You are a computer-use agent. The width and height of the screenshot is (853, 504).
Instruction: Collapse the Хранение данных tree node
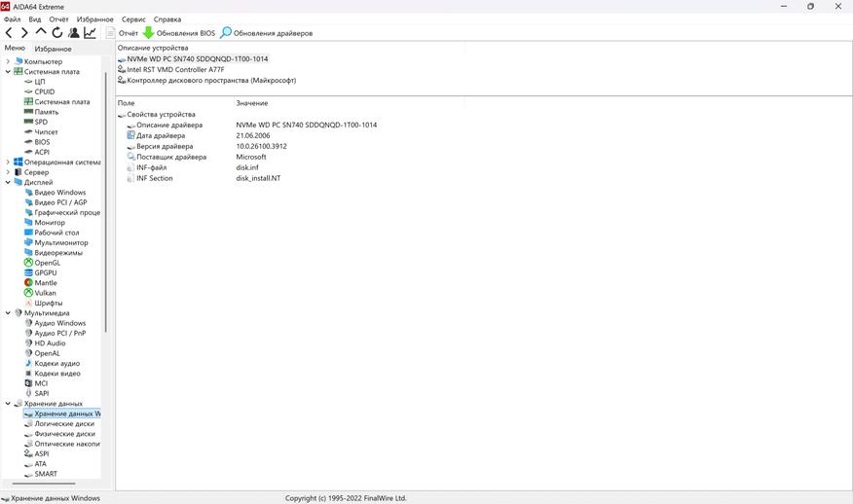pyautogui.click(x=8, y=404)
